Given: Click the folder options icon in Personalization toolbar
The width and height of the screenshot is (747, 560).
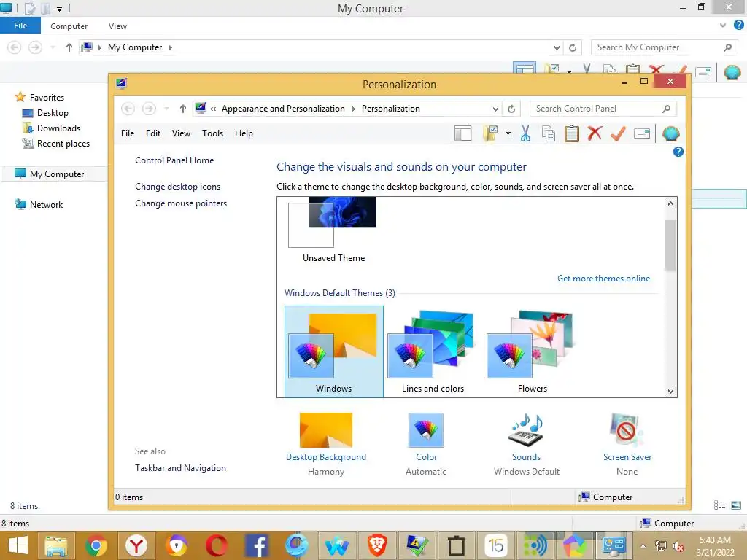Looking at the screenshot, I should tap(490, 134).
